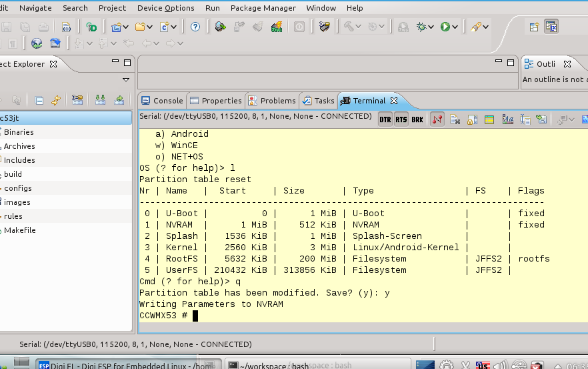Click the Open Perspective icon

point(534,27)
